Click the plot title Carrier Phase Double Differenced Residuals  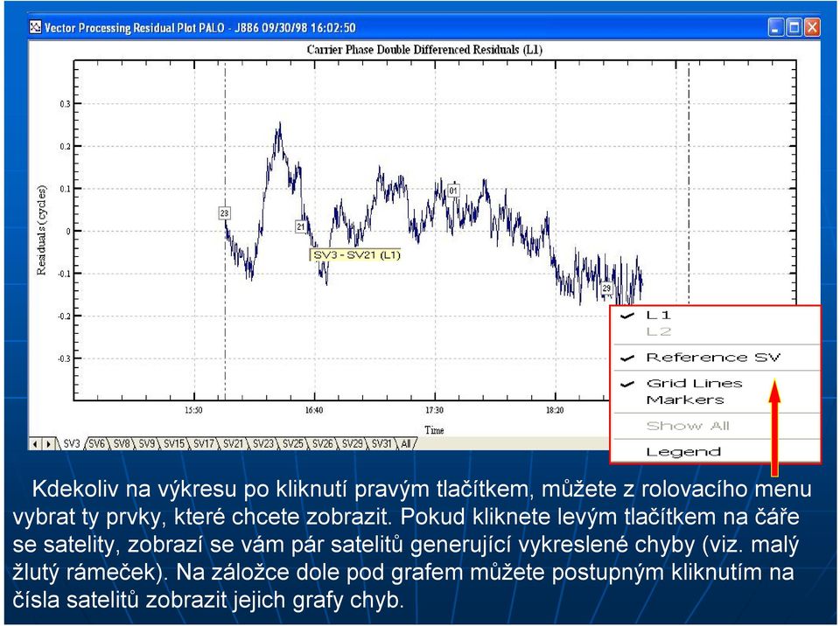424,50
